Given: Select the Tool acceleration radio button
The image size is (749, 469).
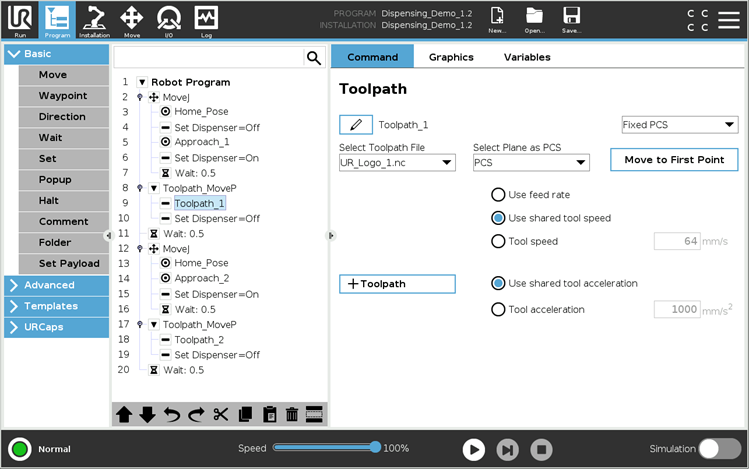Looking at the screenshot, I should pos(498,310).
